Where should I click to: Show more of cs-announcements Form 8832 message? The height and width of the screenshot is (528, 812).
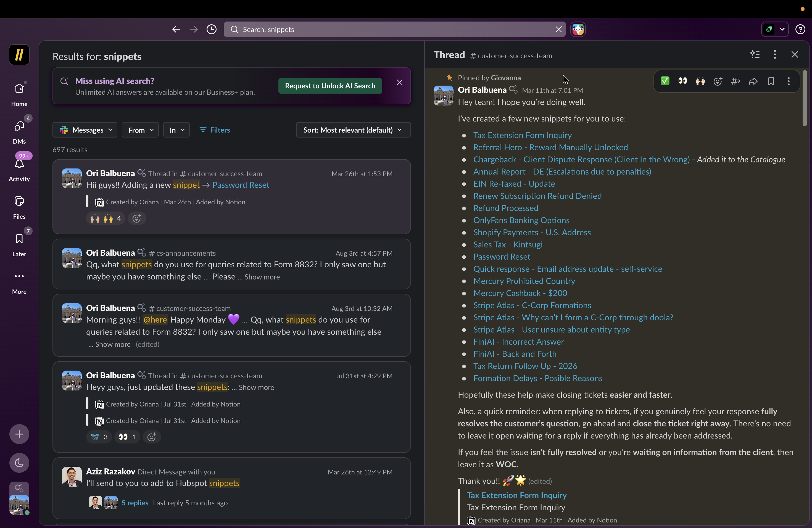262,277
